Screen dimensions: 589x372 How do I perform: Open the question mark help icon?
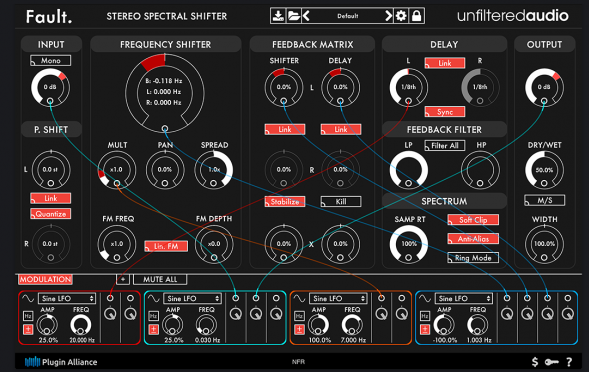569,362
